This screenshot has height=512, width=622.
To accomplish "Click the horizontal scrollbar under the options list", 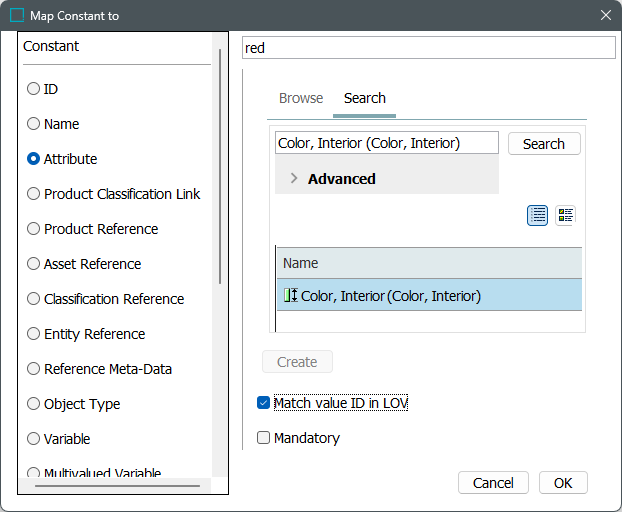I will point(117,485).
